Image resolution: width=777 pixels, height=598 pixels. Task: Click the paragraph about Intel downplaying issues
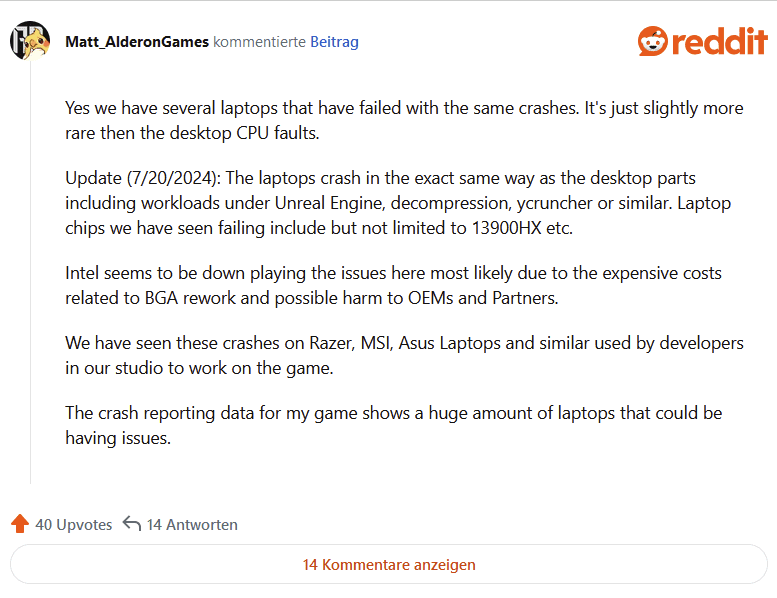pos(393,285)
